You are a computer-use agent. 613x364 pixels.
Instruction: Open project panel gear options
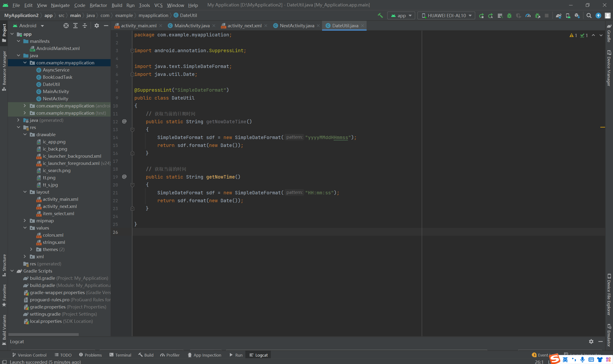pyautogui.click(x=97, y=26)
